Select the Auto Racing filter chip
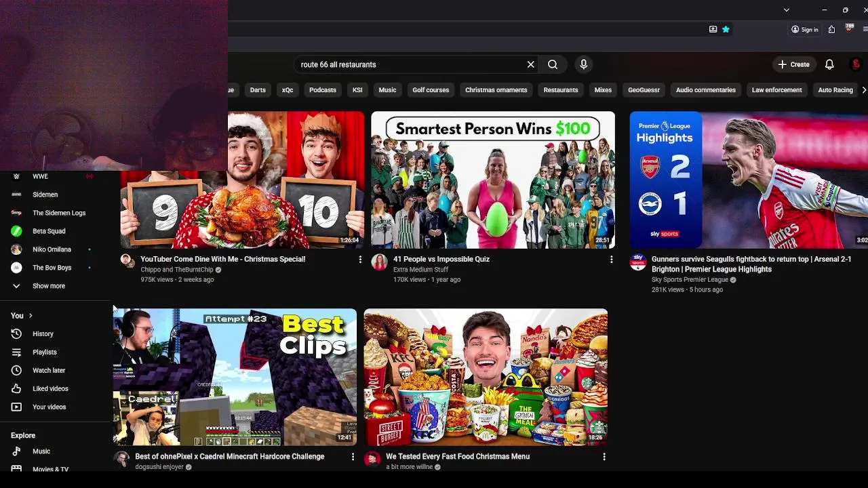Screen dimensions: 868x488 [x=835, y=89]
